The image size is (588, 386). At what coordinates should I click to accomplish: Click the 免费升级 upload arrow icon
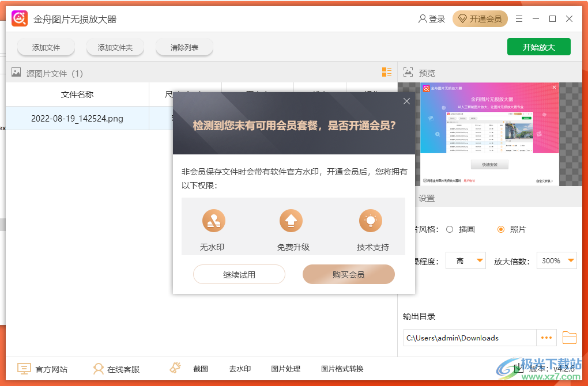(291, 220)
